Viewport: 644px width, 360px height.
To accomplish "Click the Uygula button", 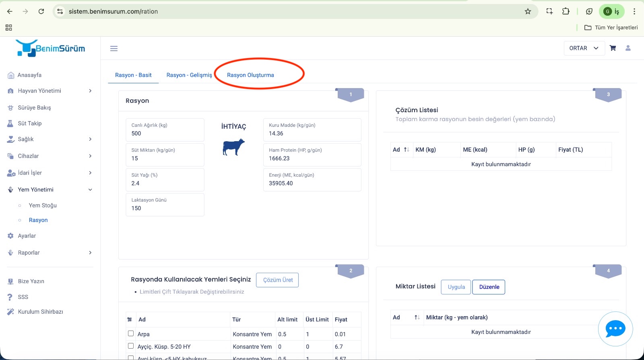I will coord(456,287).
